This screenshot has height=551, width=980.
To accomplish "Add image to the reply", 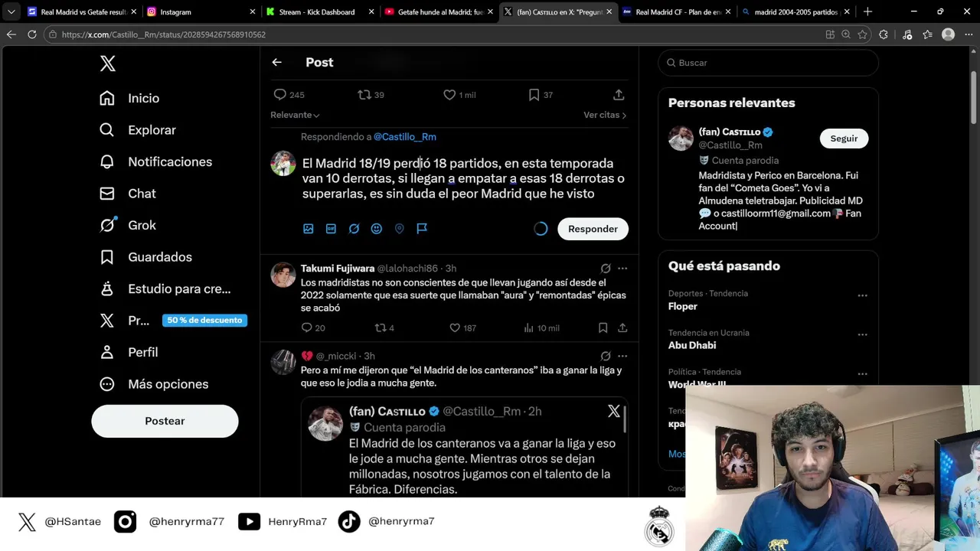I will [309, 229].
